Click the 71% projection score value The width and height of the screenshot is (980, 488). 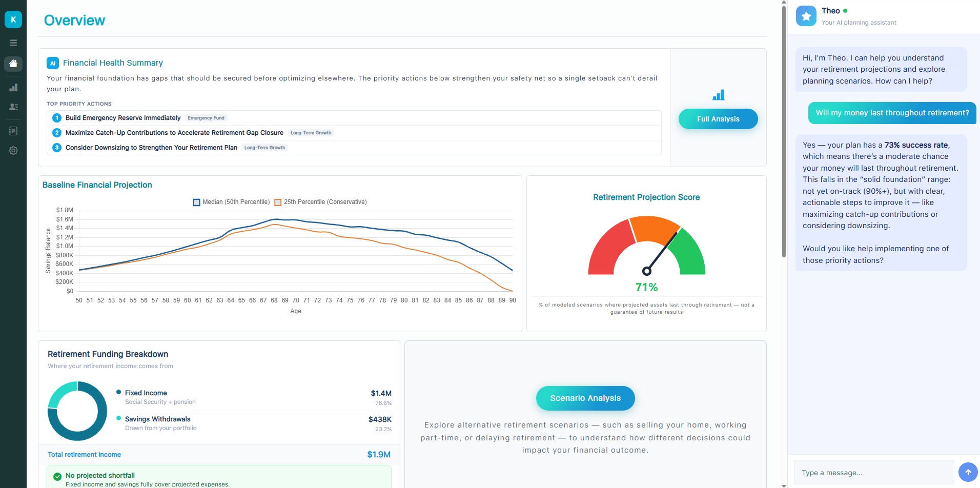click(x=646, y=288)
